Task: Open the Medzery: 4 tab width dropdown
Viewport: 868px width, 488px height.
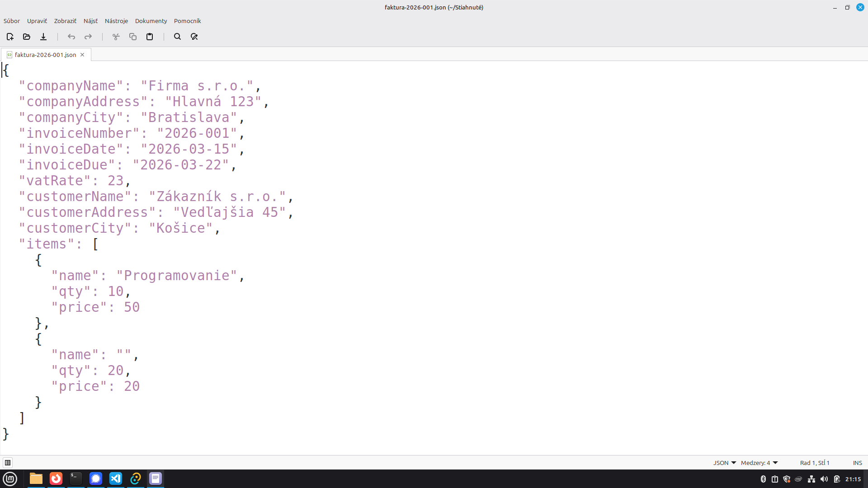Action: 758,462
